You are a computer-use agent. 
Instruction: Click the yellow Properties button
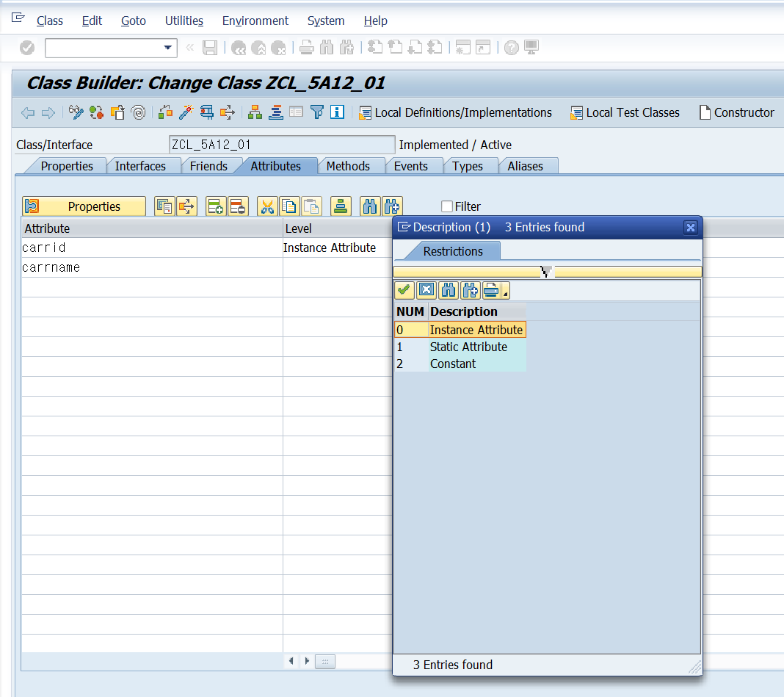pyautogui.click(x=84, y=206)
